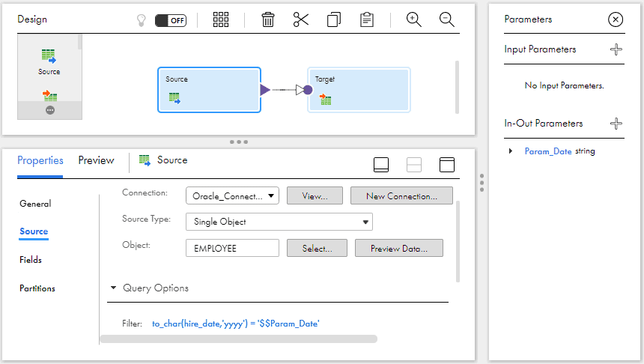
Task: Click the Source icon beside the Preview tab
Action: (x=145, y=160)
